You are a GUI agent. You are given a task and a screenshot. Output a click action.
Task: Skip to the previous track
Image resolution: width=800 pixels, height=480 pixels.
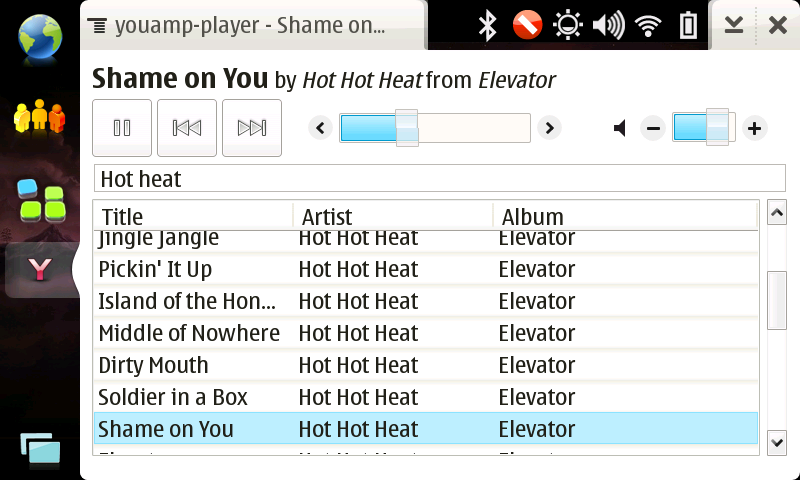187,128
